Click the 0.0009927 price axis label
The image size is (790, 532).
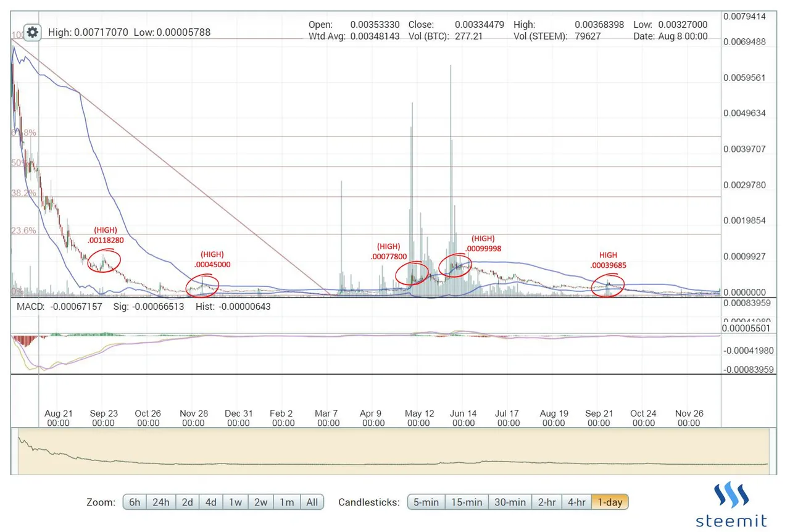coord(744,256)
